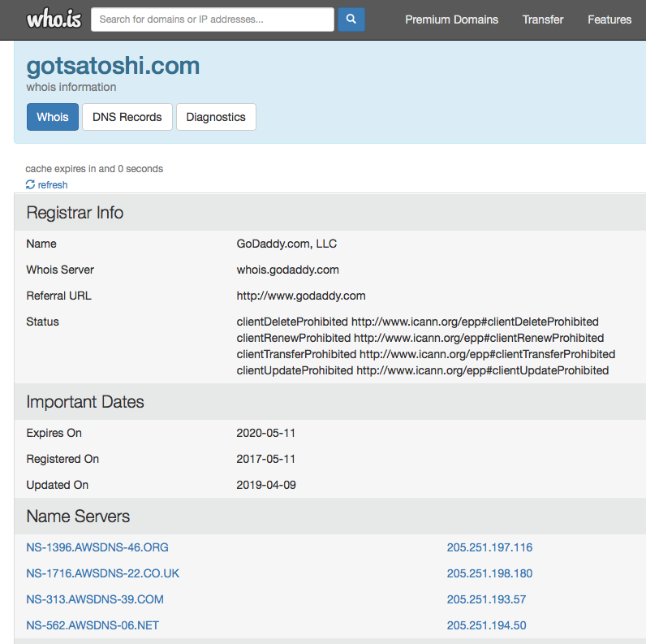Viewport: 646px width, 644px height.
Task: Click the gotsatoshi.com heading
Action: tap(113, 66)
